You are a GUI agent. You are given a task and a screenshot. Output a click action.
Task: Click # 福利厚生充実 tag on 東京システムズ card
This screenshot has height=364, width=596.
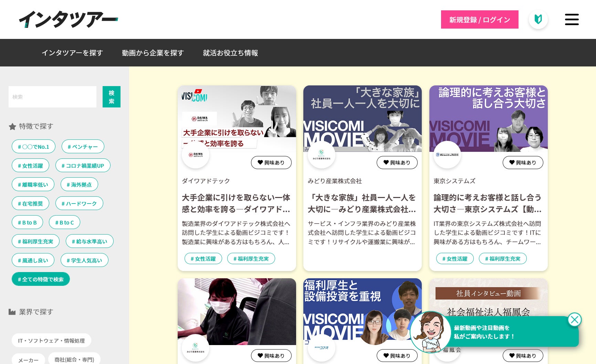point(503,259)
